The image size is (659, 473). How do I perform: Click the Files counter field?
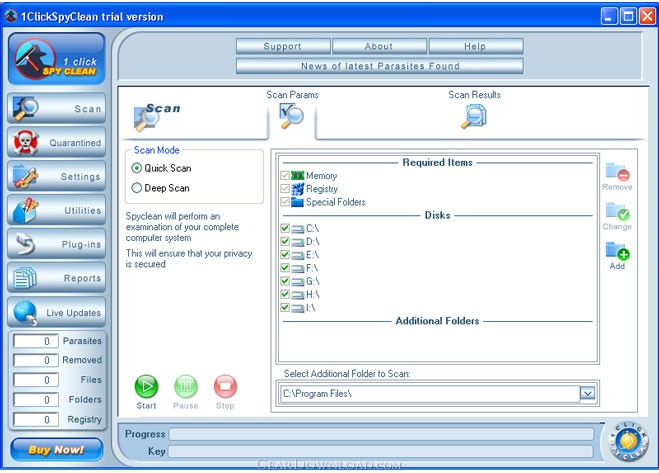click(x=36, y=380)
